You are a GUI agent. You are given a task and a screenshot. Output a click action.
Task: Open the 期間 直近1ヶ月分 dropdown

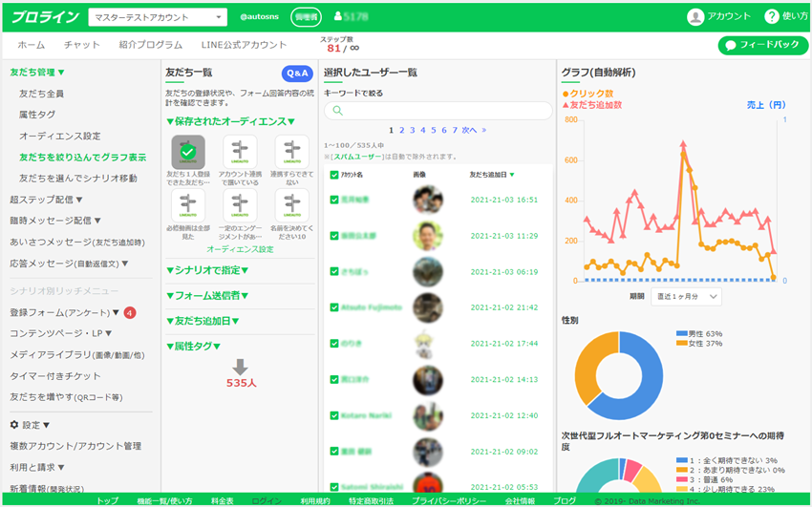[687, 296]
